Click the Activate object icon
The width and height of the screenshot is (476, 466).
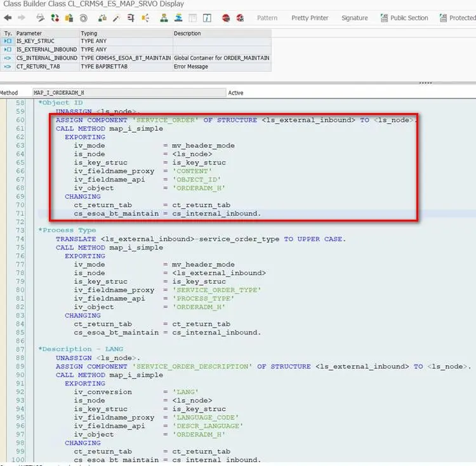click(102, 18)
